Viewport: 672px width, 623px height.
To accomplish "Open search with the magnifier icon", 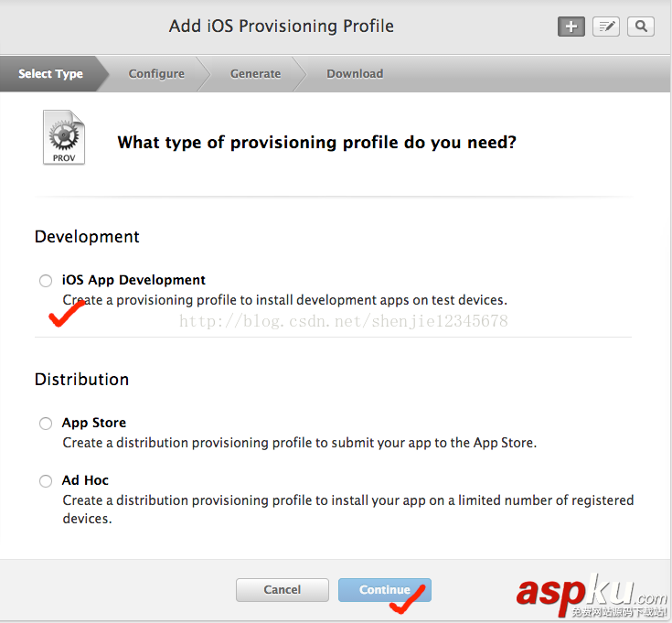I will point(641,27).
